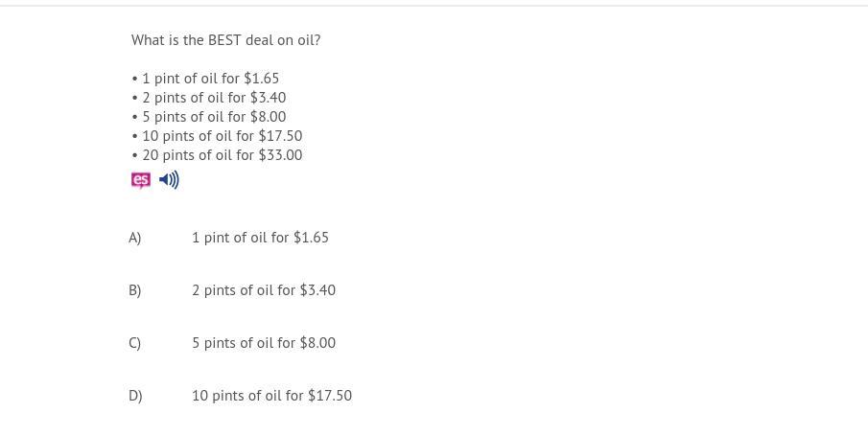This screenshot has width=868, height=436.
Task: Select answer letter D)
Action: point(135,396)
